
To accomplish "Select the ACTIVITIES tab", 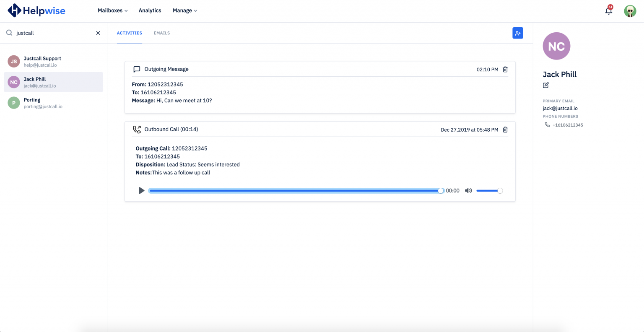I will point(129,33).
